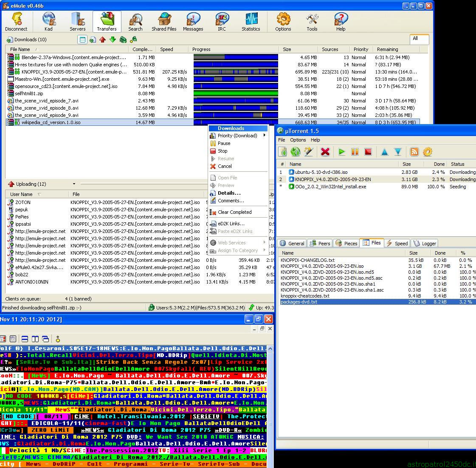This screenshot has height=468, width=476.
Task: Choose Clear Completed in context menu
Action: click(x=238, y=212)
